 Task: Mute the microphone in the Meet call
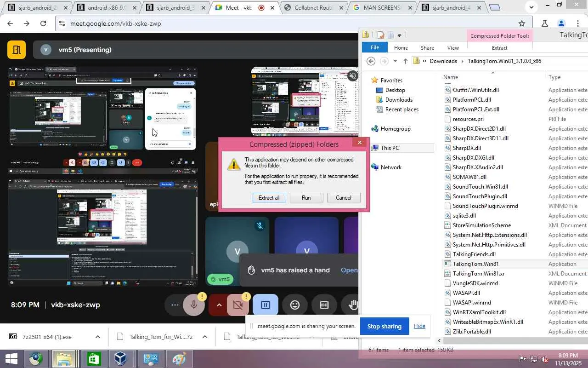pyautogui.click(x=194, y=305)
